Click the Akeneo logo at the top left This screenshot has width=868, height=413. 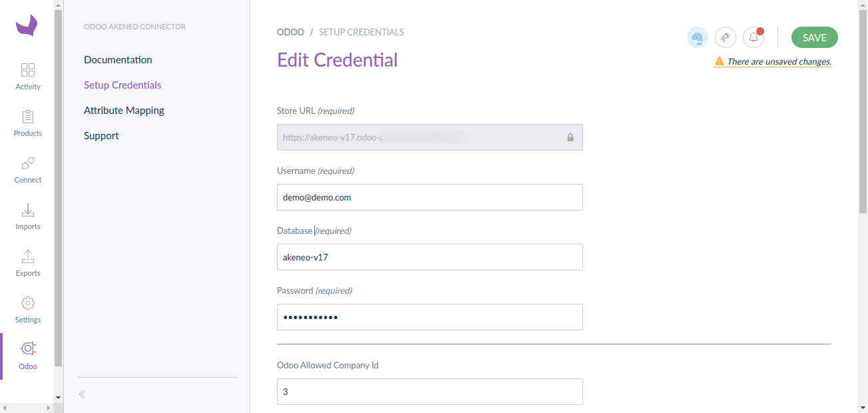[x=26, y=25]
